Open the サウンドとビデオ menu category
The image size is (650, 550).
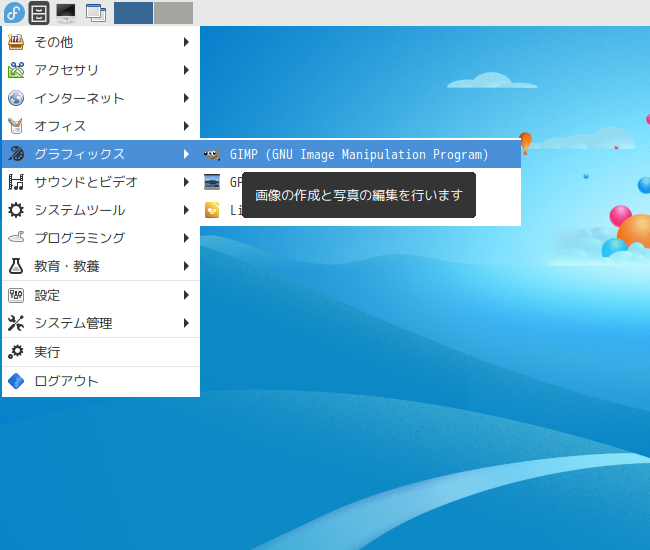point(101,182)
